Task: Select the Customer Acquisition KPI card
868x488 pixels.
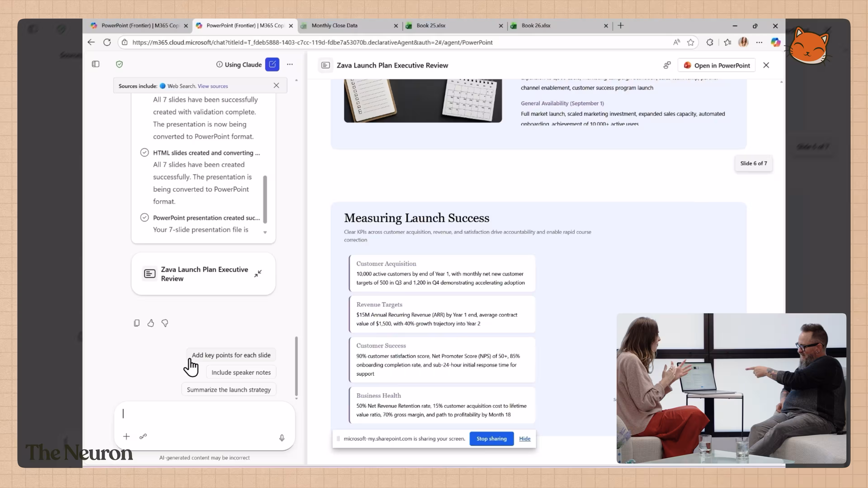Action: tap(442, 273)
